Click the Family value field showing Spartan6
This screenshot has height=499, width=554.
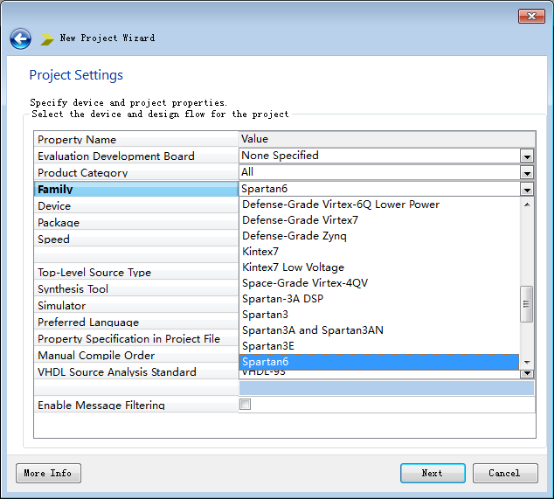tap(379, 189)
